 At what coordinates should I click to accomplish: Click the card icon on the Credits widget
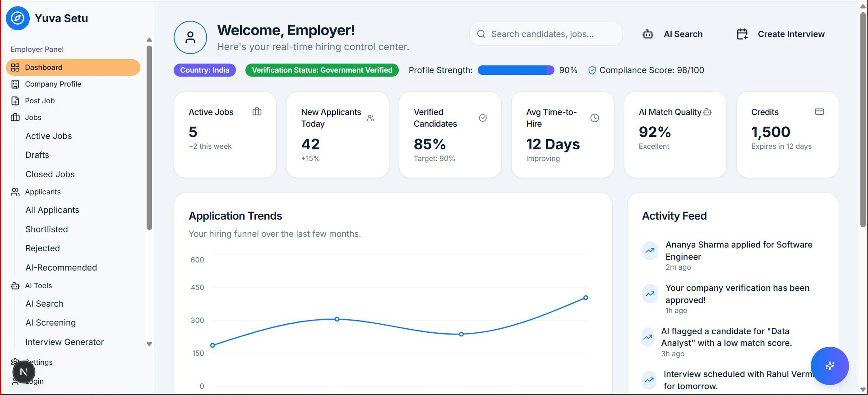pos(820,112)
